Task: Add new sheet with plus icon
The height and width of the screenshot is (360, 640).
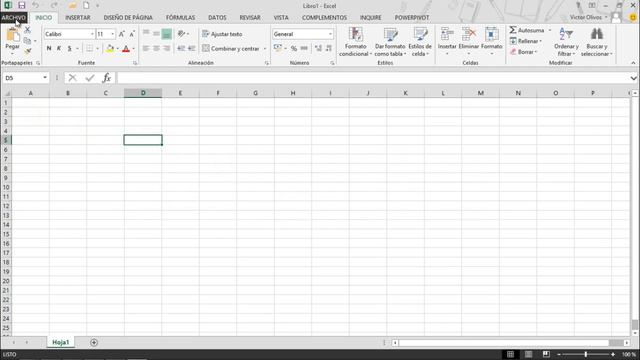Action: click(x=94, y=342)
